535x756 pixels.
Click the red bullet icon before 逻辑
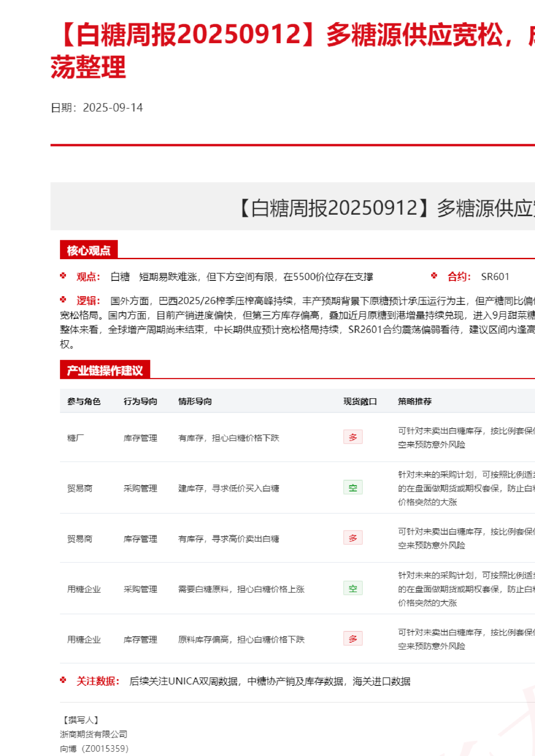click(x=63, y=300)
